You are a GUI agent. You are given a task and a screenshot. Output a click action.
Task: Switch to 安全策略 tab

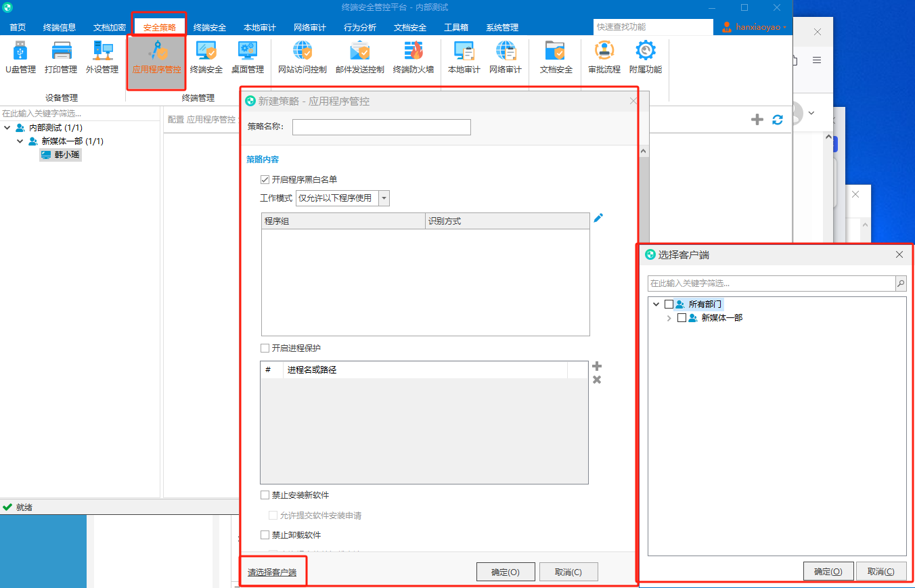160,28
